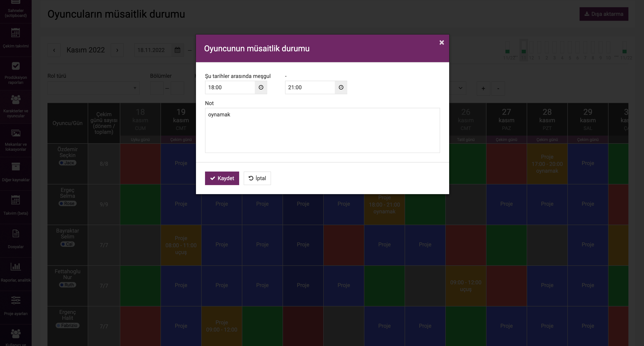Open Raporlar, analitik in the sidebar
Screen dimensions: 644x346
tap(16, 274)
